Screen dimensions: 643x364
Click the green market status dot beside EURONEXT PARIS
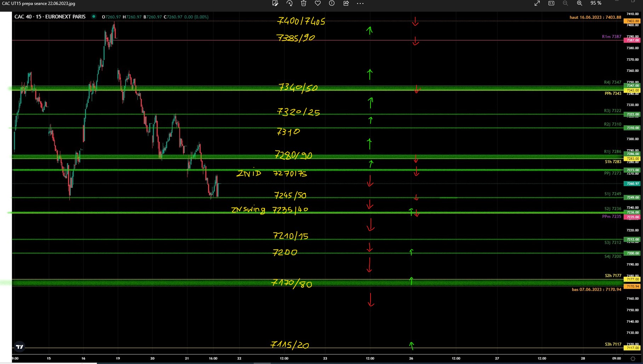pos(94,16)
